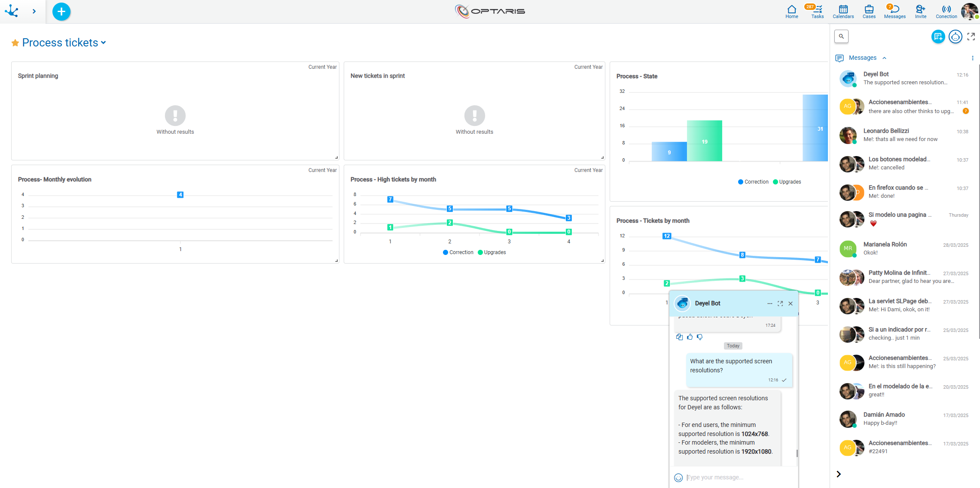Click the new chat message icon
The image size is (980, 488).
click(x=938, y=37)
